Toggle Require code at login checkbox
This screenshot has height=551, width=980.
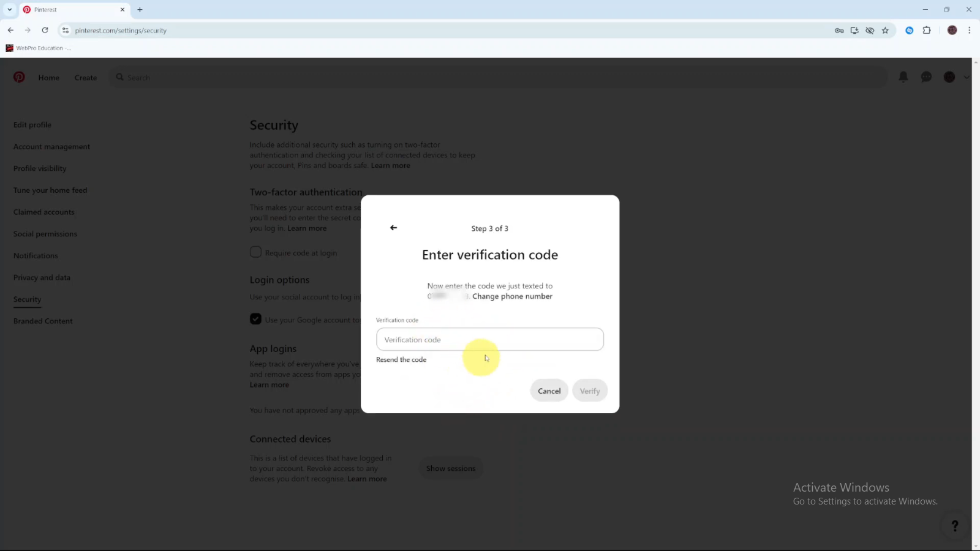pyautogui.click(x=255, y=252)
